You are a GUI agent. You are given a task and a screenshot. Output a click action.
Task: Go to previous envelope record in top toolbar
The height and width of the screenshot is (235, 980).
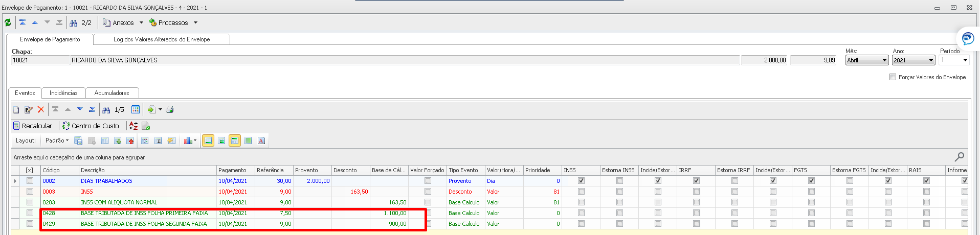35,22
